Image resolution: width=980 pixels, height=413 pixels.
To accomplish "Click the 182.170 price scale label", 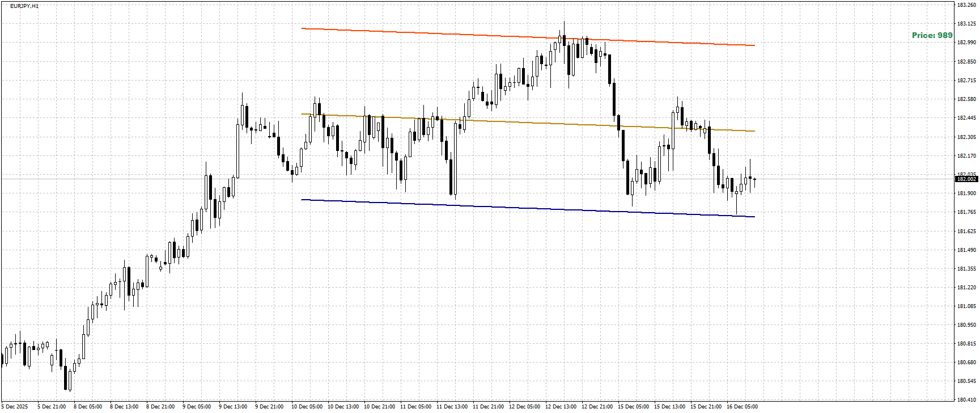I will coord(966,156).
